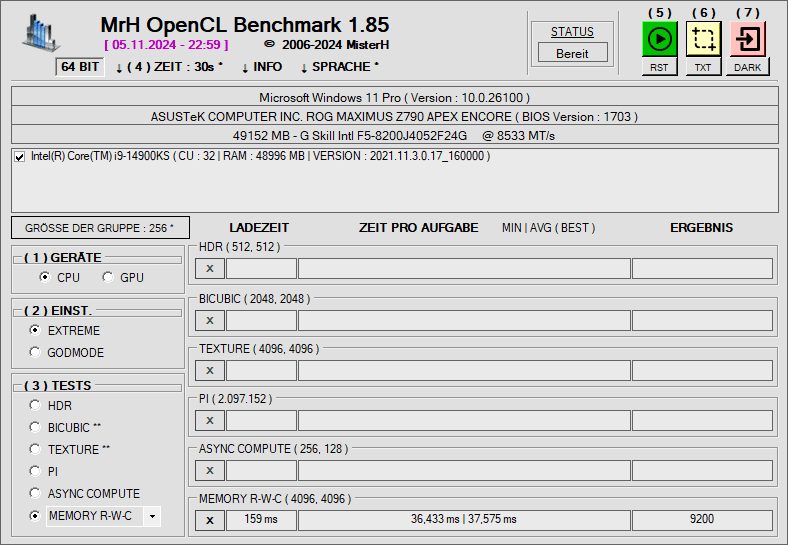Click the 9200 score field
788x545 pixels.
coord(702,520)
